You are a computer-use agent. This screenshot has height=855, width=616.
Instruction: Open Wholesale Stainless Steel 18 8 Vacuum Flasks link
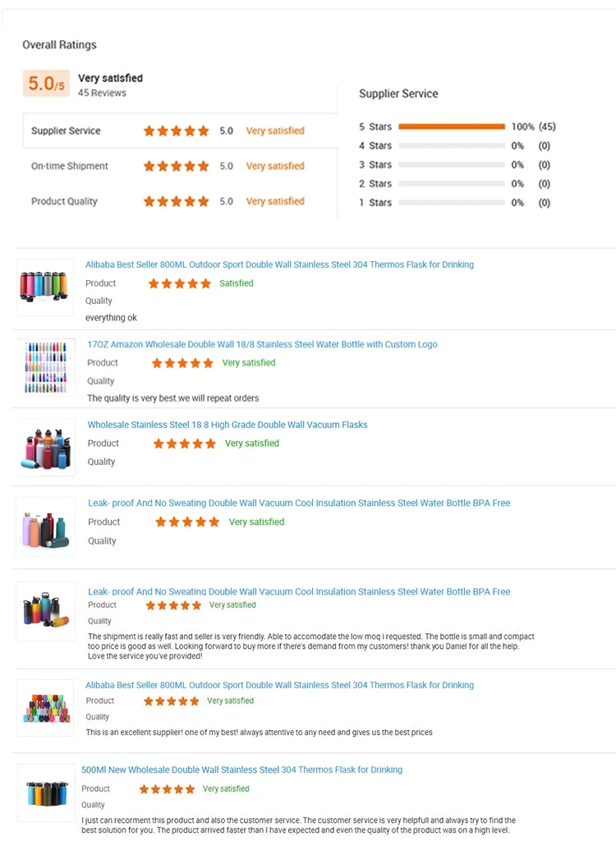228,425
